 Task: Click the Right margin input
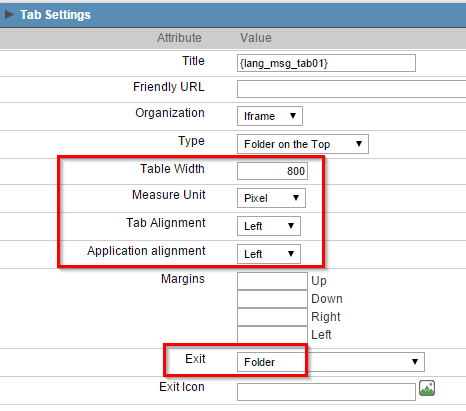(x=272, y=317)
